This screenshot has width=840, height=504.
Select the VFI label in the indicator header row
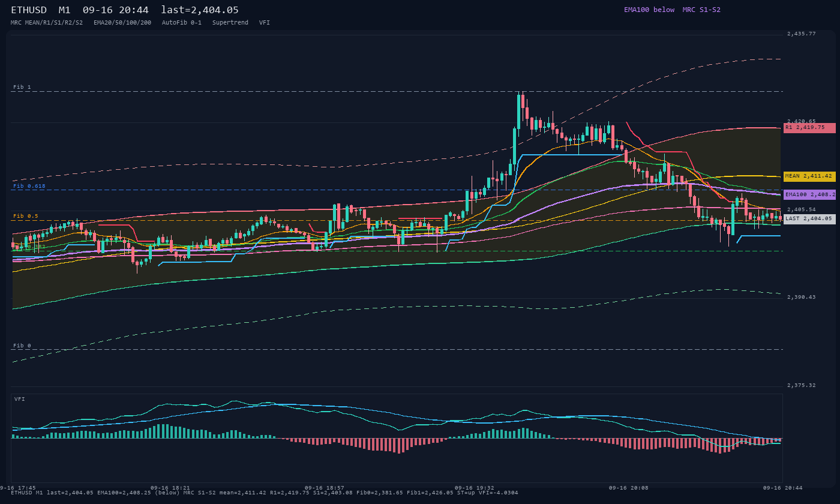coord(265,22)
